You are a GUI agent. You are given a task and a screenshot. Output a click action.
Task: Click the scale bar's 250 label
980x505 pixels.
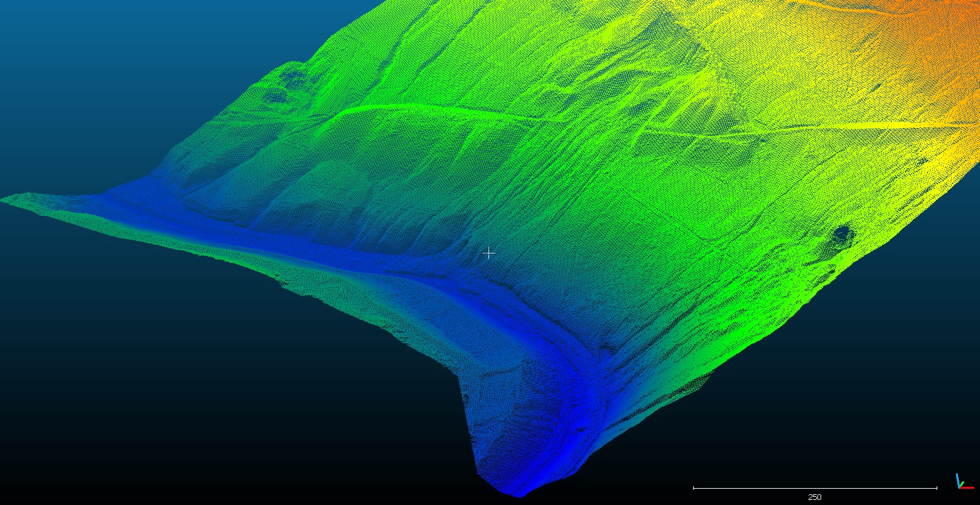[814, 497]
